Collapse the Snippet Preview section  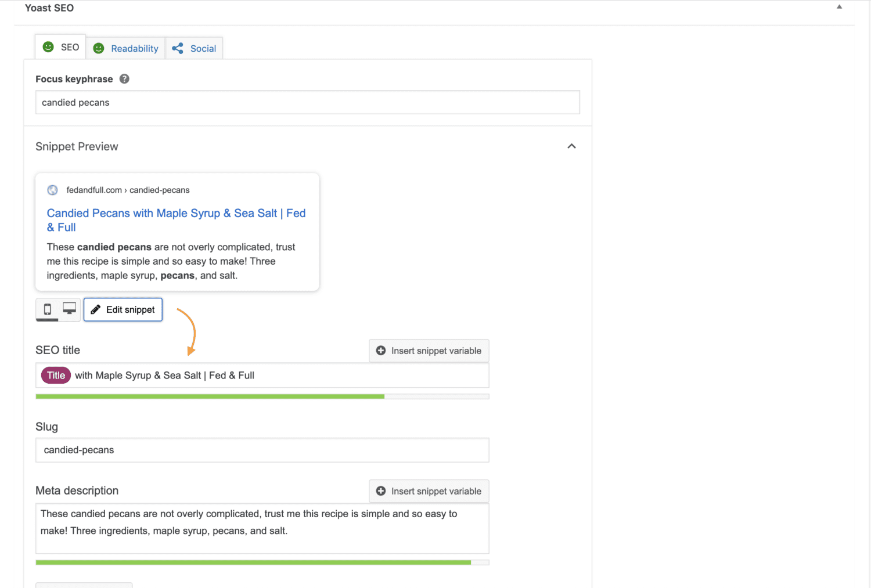[571, 146]
